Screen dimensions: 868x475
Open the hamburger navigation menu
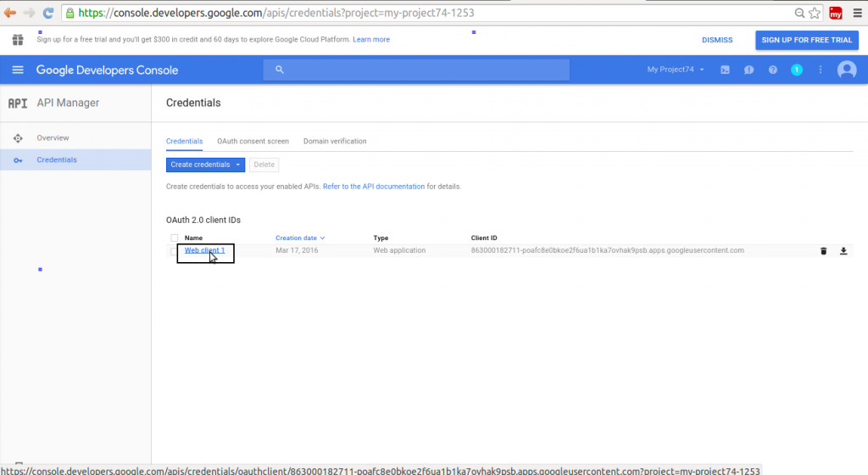point(18,70)
